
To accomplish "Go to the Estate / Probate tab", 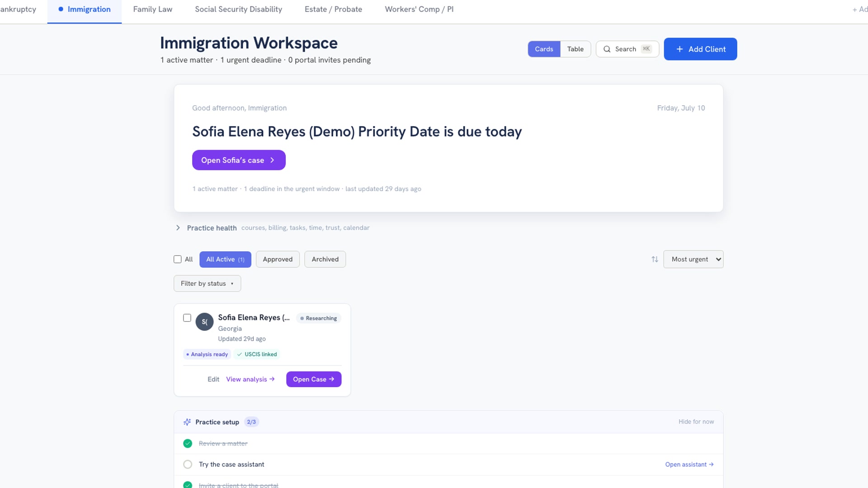I will point(333,9).
